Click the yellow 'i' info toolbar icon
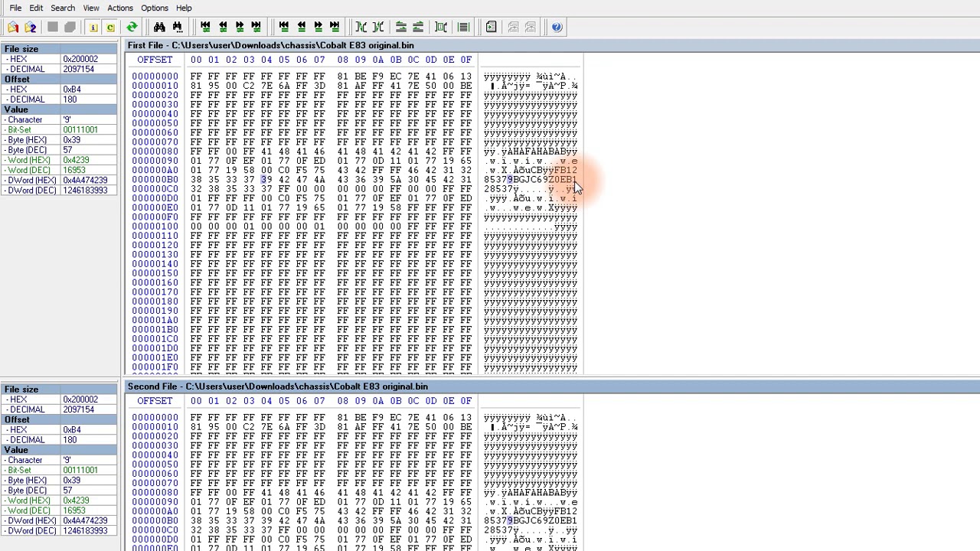The width and height of the screenshot is (980, 551). [x=93, y=28]
